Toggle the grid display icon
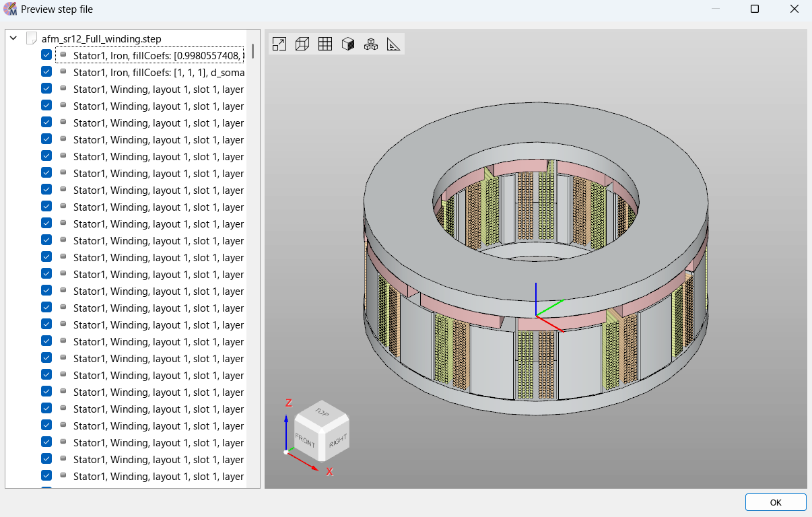 [325, 43]
